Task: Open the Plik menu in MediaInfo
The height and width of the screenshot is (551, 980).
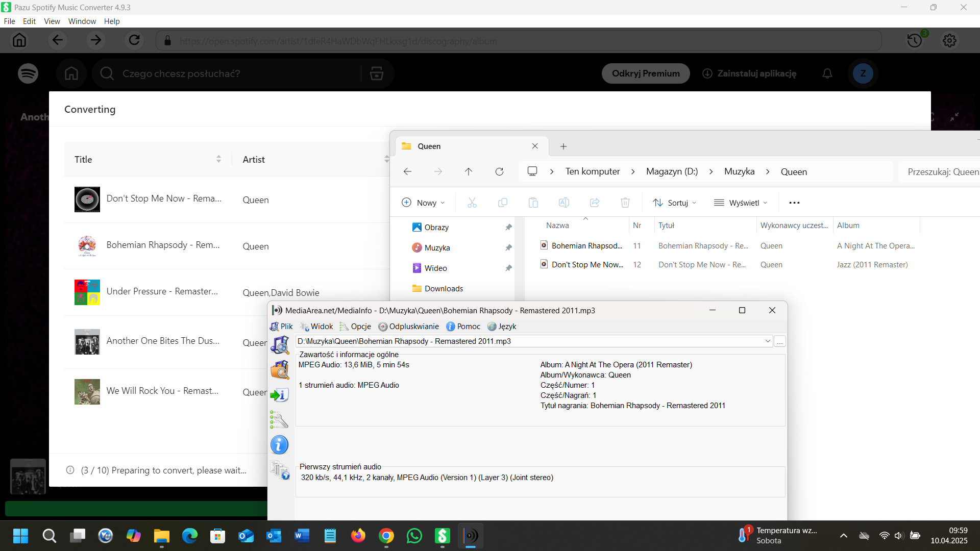Action: click(281, 327)
